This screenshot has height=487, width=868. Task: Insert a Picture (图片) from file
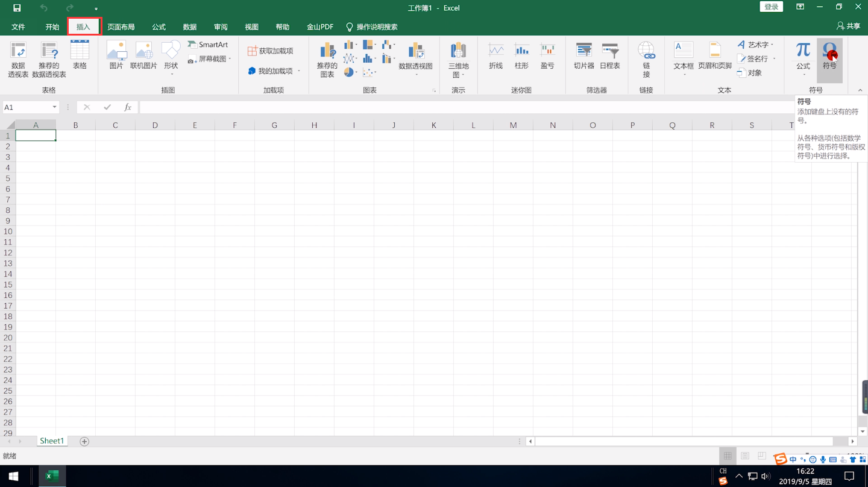click(116, 55)
